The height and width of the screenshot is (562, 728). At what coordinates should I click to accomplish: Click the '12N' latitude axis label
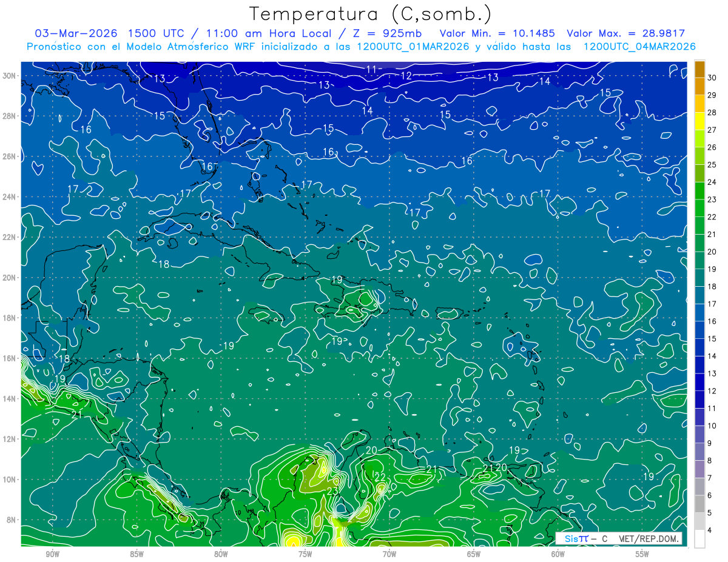point(10,438)
